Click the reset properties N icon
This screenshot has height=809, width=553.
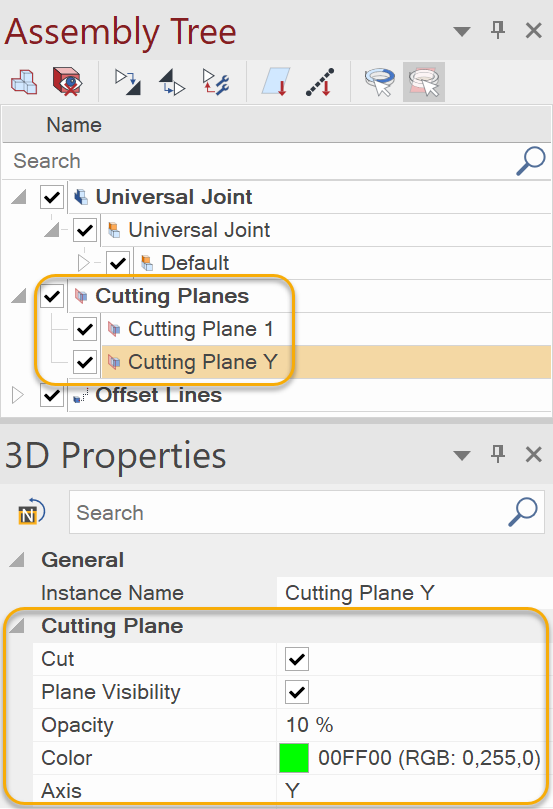click(x=31, y=512)
